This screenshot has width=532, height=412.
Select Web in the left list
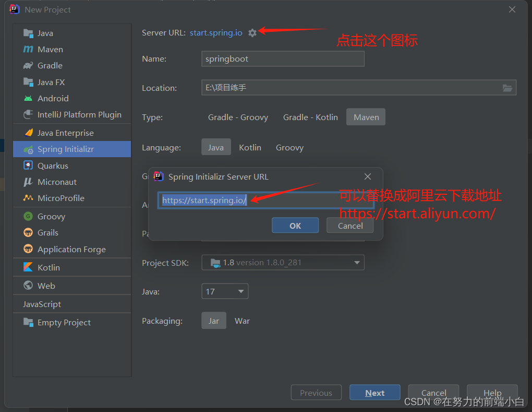72,285
